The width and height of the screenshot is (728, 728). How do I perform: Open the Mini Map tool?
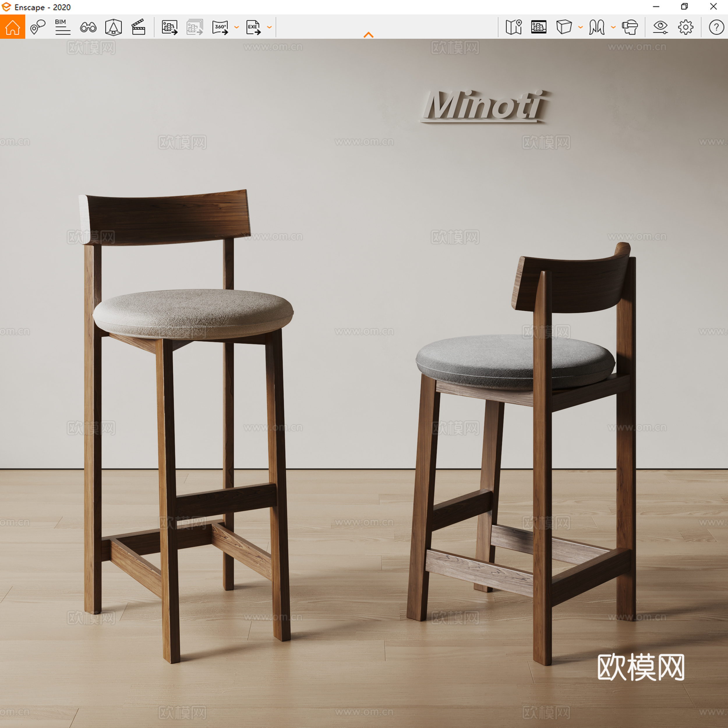coord(514,27)
